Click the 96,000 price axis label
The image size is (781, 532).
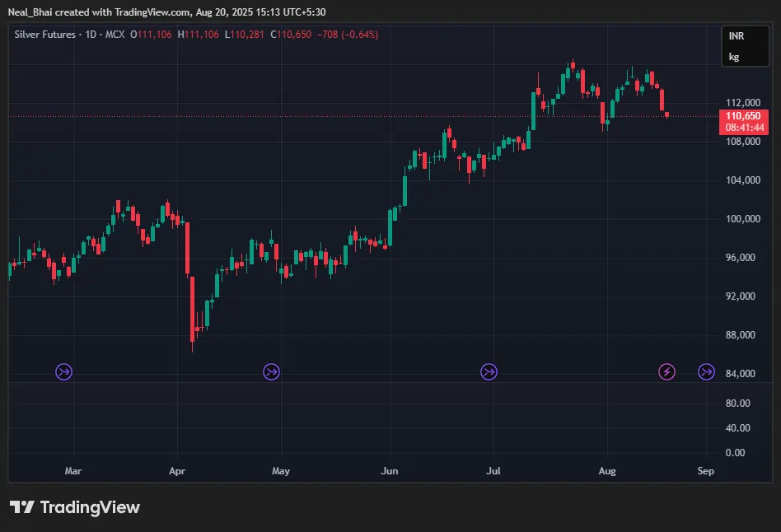click(x=740, y=258)
